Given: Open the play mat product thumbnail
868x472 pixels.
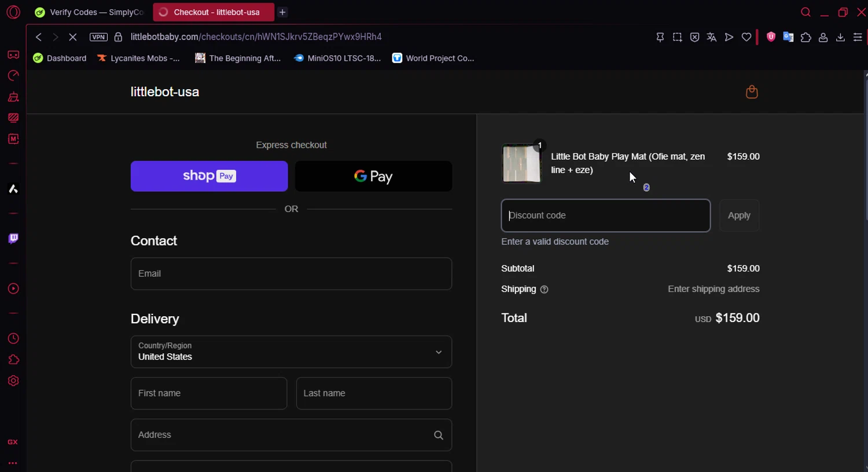Looking at the screenshot, I should coord(521,163).
